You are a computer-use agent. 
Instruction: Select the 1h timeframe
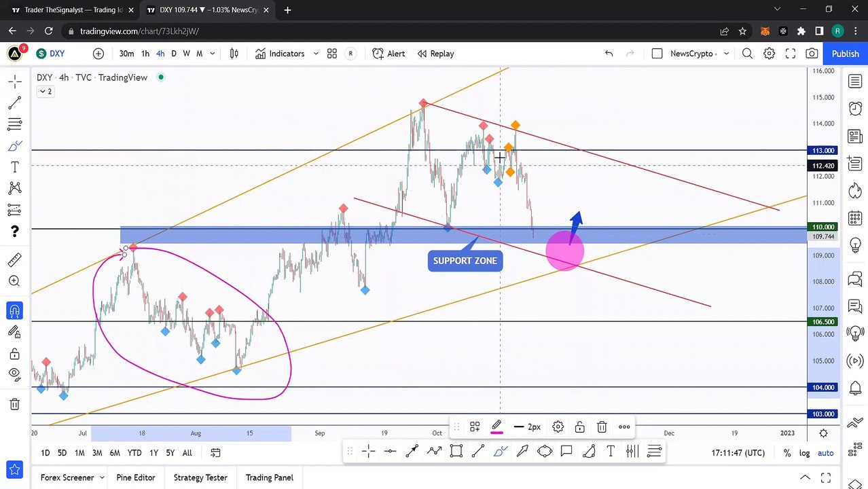click(145, 54)
